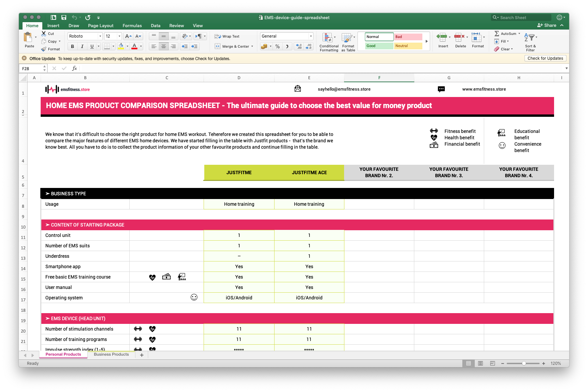This screenshot has height=392, width=588.
Task: Expand the Clear dropdown
Action: (512, 49)
